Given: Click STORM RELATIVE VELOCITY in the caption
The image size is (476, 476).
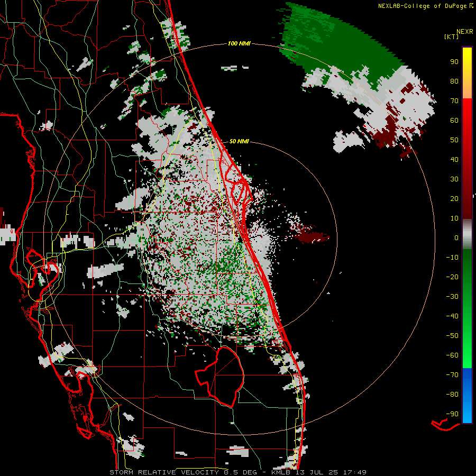Looking at the screenshot, I should 164,472.
